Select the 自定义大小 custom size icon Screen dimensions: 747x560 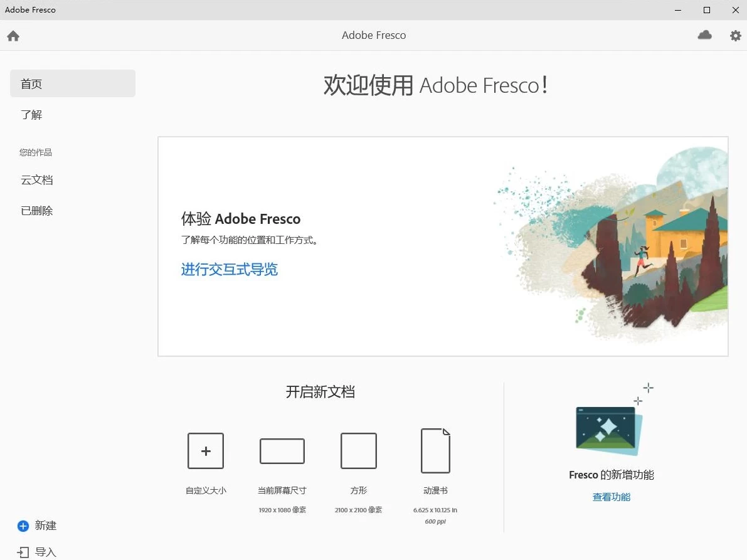point(206,451)
